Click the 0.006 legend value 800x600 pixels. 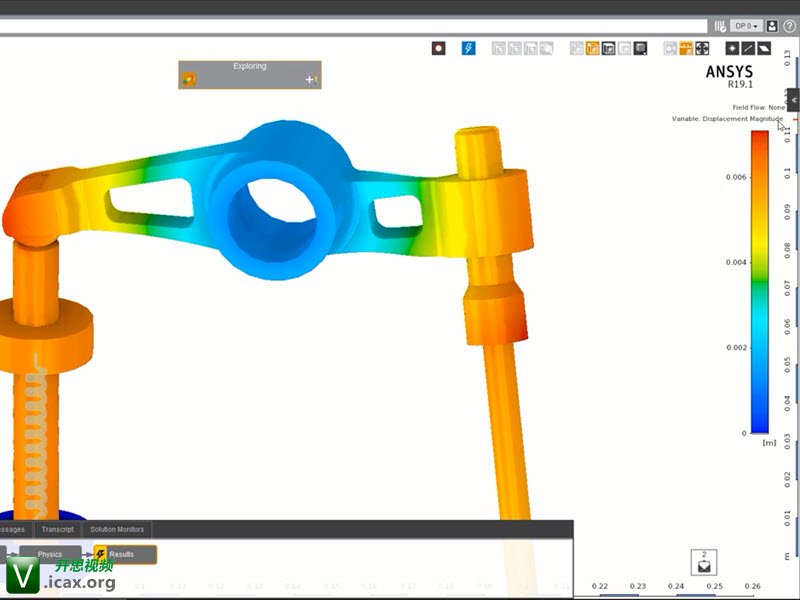click(736, 177)
